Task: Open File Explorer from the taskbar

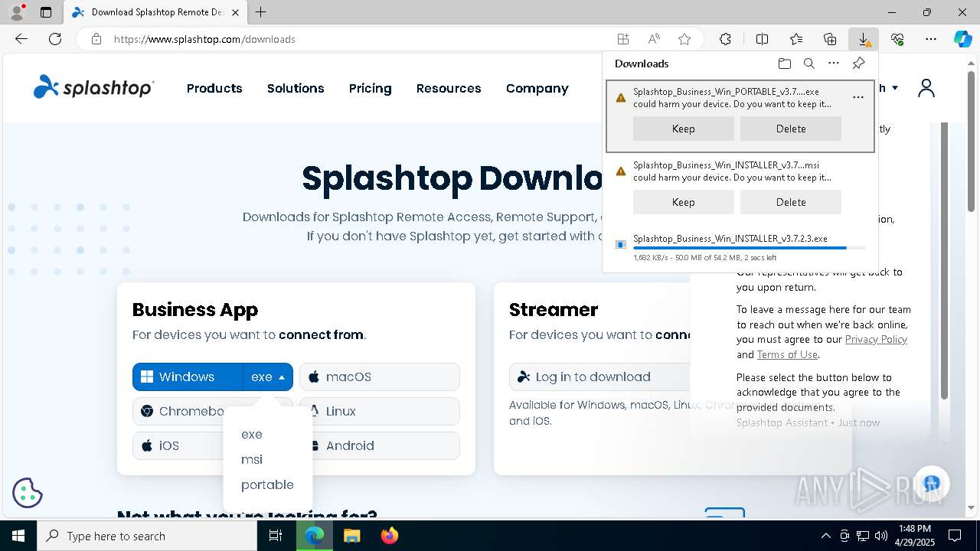Action: [x=351, y=536]
